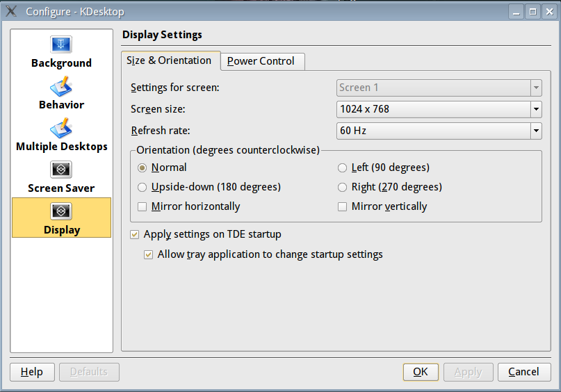Enable Mirror vertically
Image resolution: width=561 pixels, height=392 pixels.
pyautogui.click(x=343, y=206)
